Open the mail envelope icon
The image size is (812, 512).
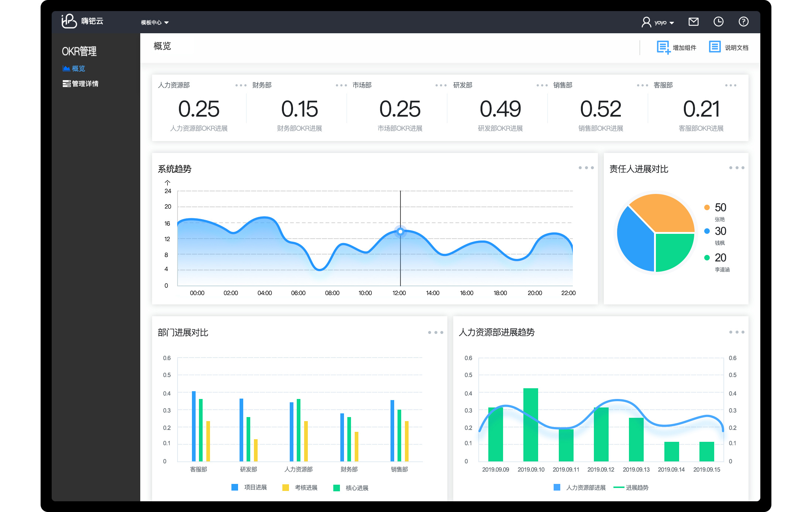pos(693,22)
